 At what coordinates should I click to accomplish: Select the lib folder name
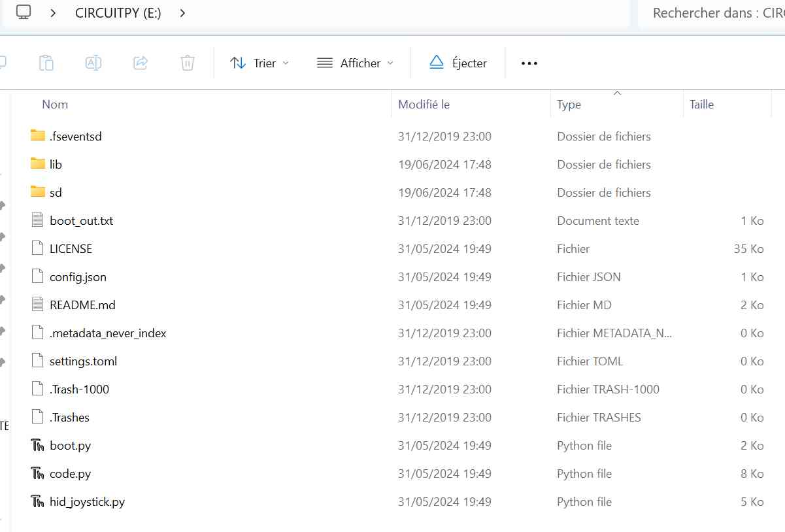56,165
